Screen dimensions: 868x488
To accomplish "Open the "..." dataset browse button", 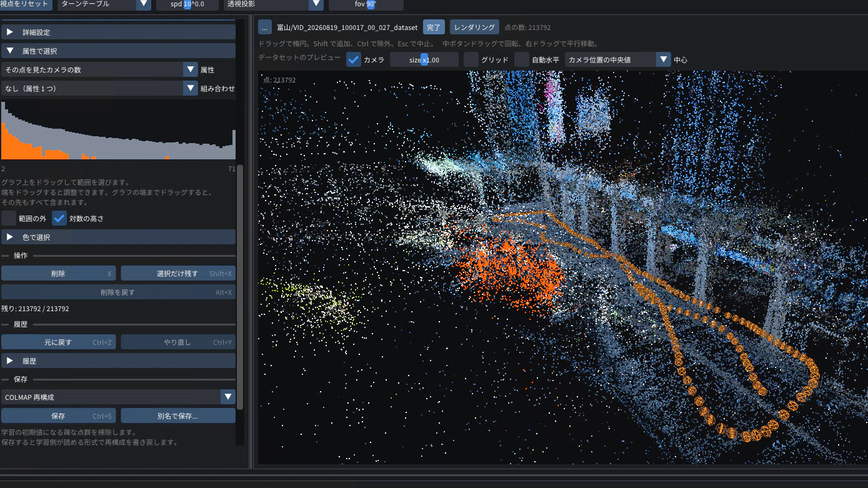I will pyautogui.click(x=265, y=27).
